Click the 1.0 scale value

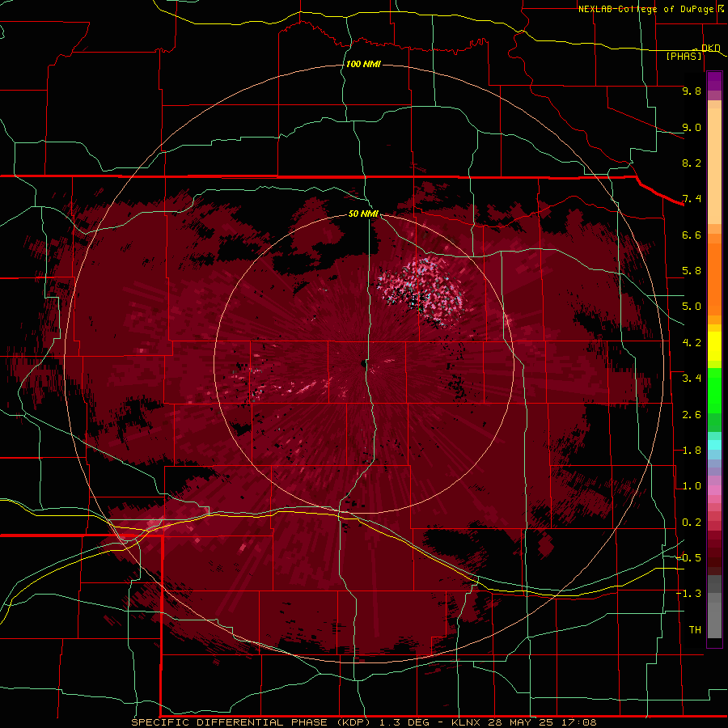(692, 486)
